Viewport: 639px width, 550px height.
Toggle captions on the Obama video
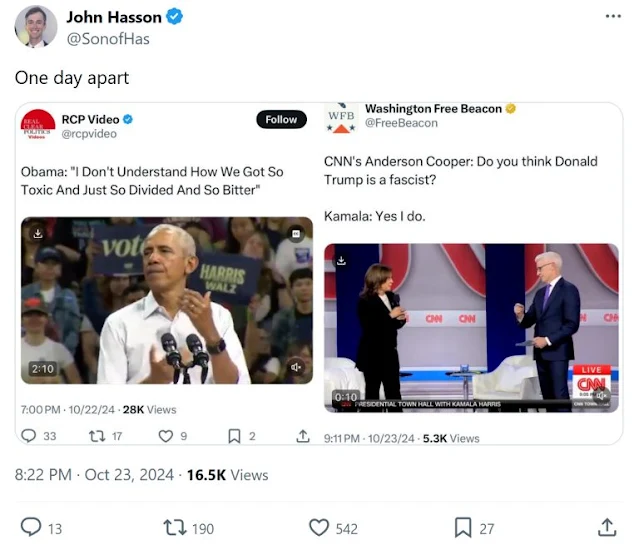point(296,234)
